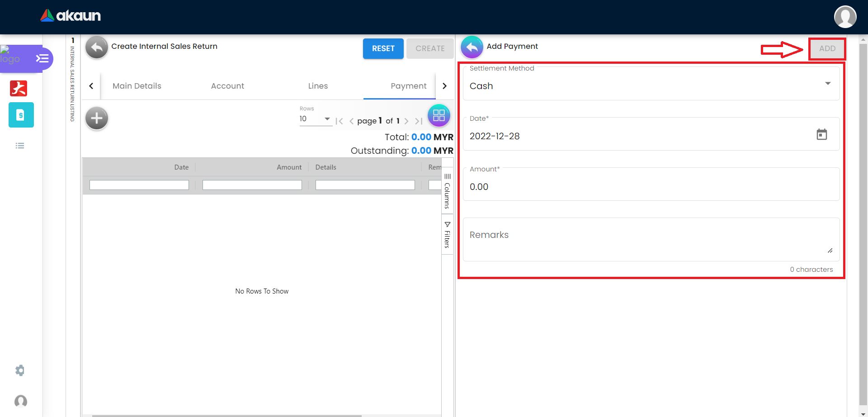The image size is (868, 417).
Task: Open the Columns side panel
Action: coord(447,191)
